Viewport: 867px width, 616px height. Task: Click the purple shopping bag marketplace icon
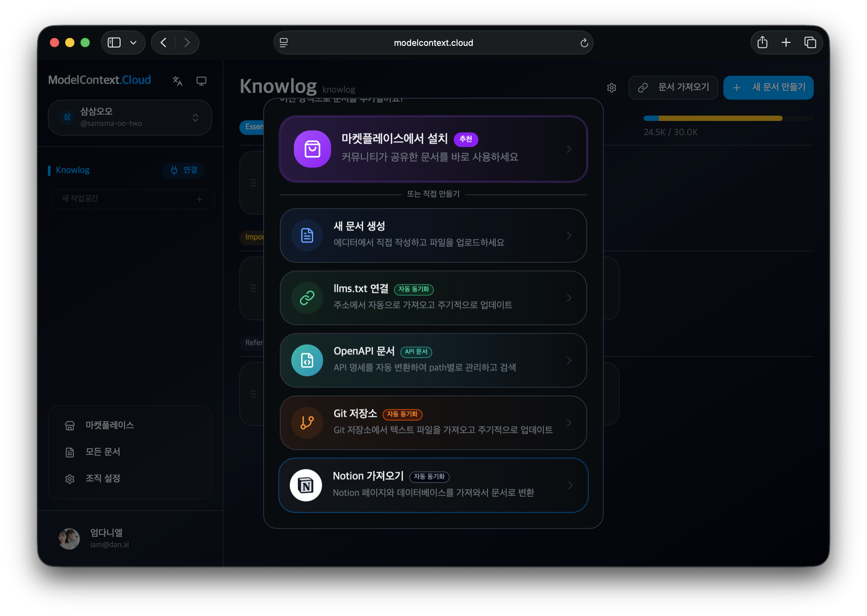point(312,149)
